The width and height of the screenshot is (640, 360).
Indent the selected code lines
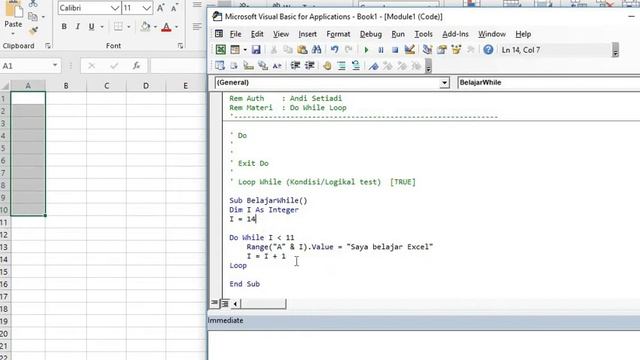click(x=295, y=66)
